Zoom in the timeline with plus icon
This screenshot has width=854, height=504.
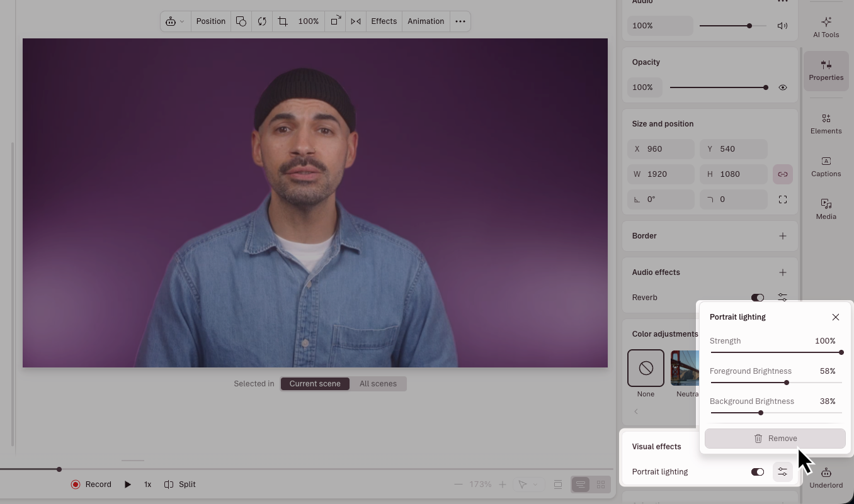pos(503,484)
